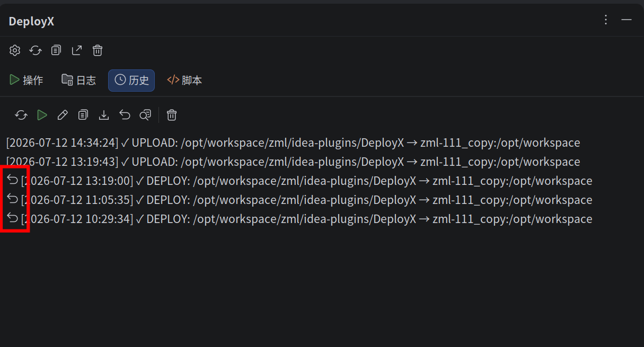
Task: Click the green run icon in the history toolbar
Action: [42, 115]
